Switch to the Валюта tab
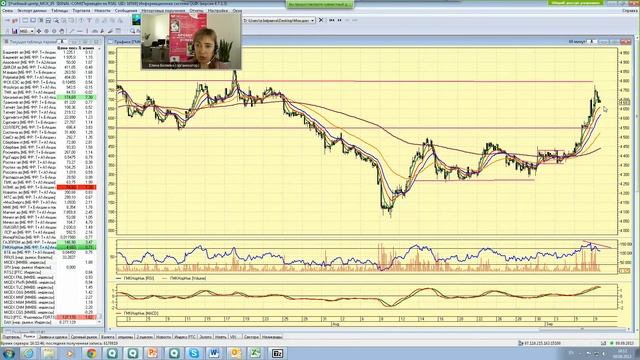640x360 pixels. click(x=107, y=337)
